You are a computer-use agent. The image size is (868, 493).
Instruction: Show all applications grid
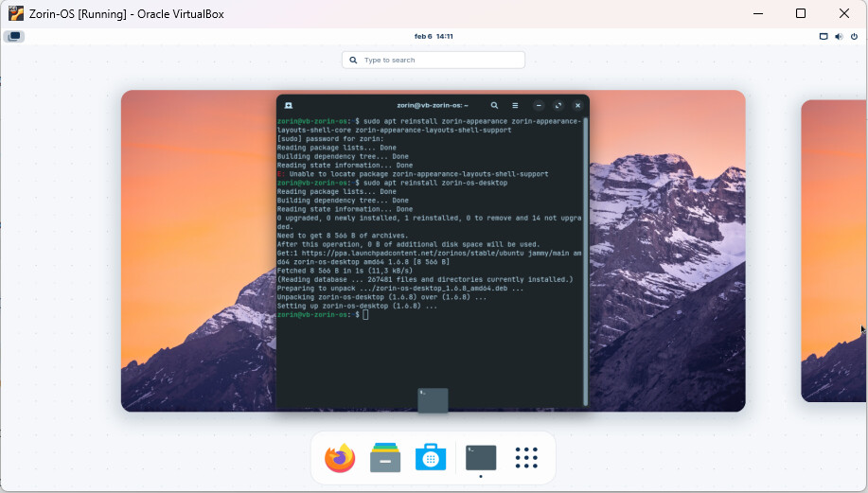click(x=526, y=458)
